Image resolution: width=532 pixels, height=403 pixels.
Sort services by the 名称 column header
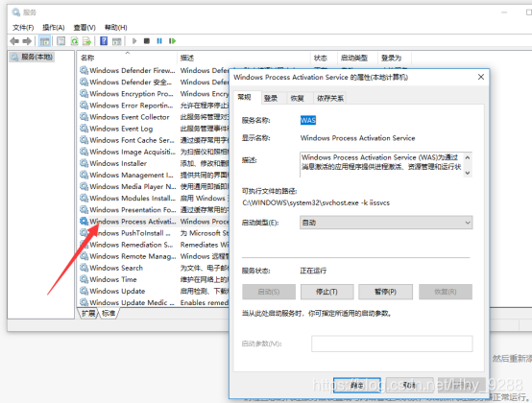point(127,58)
